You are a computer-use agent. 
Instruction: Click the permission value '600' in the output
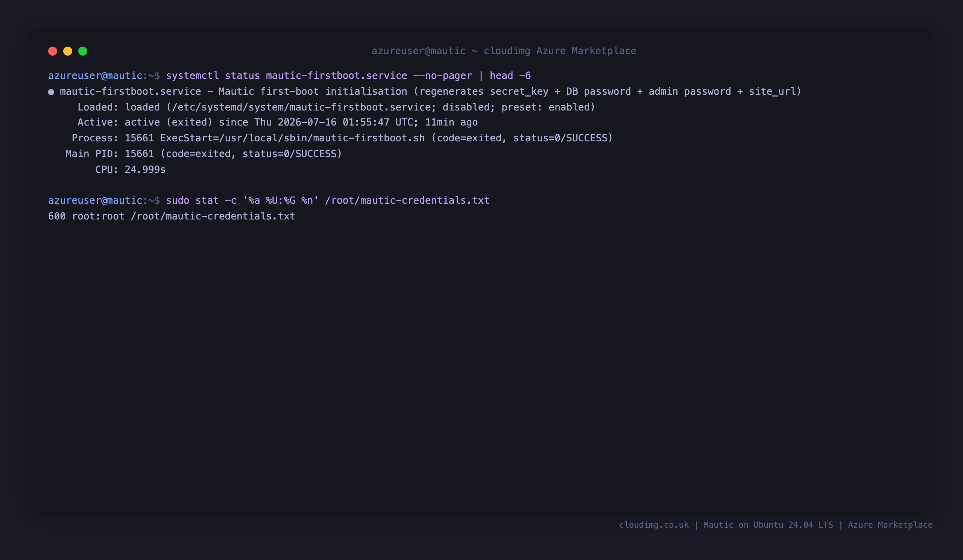57,216
